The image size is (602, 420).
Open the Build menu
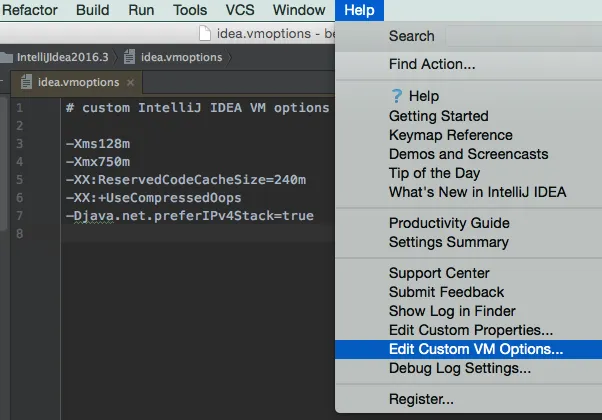click(x=93, y=10)
